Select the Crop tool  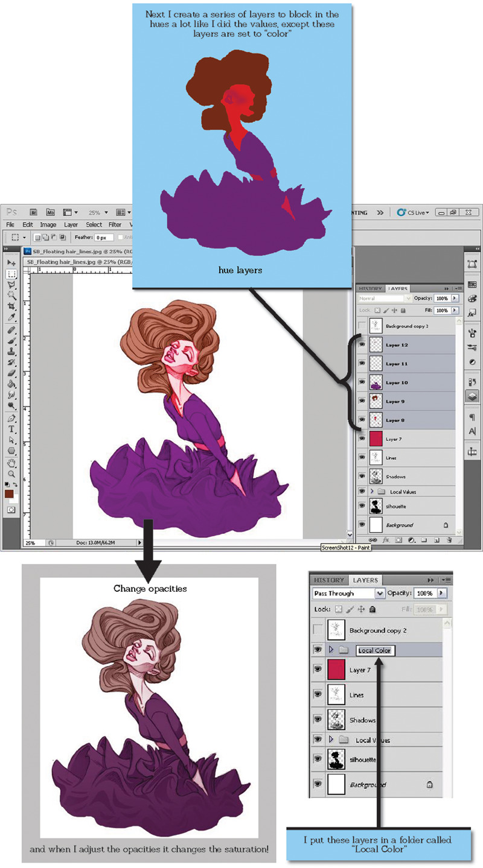11,306
